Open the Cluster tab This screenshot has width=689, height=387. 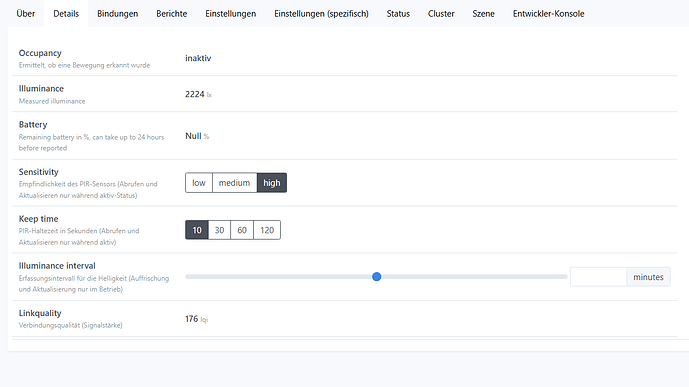[441, 14]
